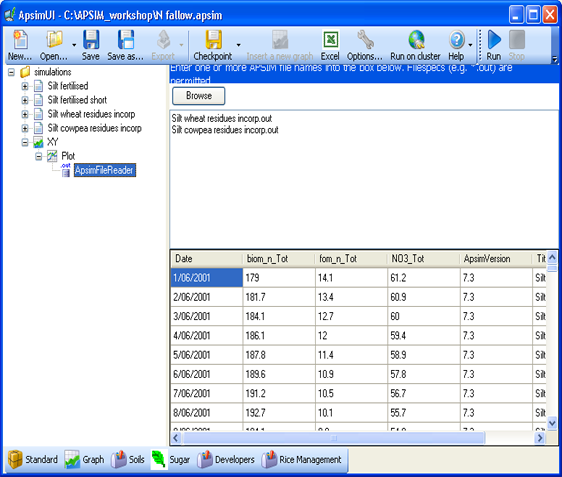Expand the Silt cowpea residues incorp node

[x=25, y=128]
